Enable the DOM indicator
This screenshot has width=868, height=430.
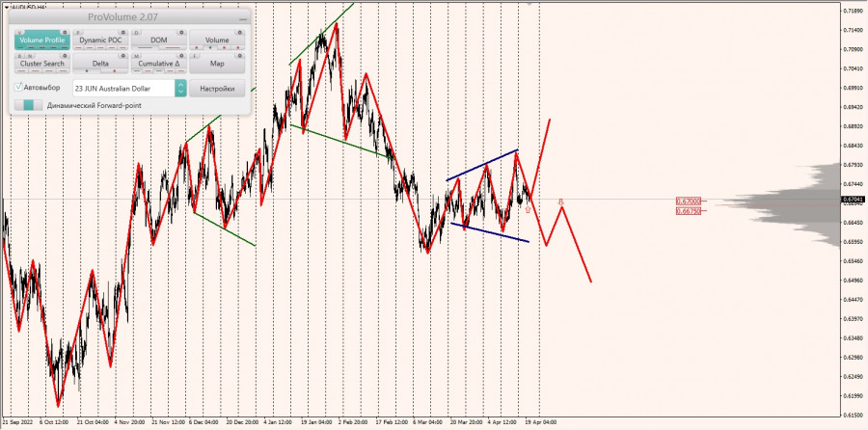pyautogui.click(x=159, y=40)
